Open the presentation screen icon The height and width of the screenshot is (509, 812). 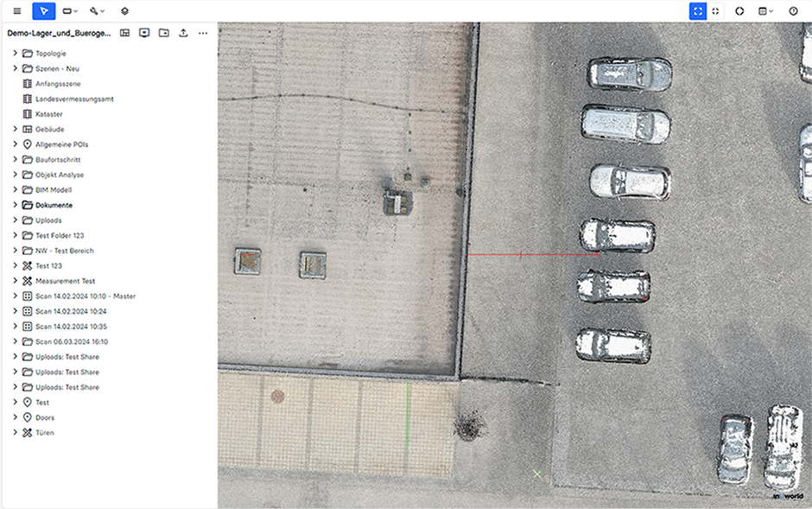tap(144, 33)
